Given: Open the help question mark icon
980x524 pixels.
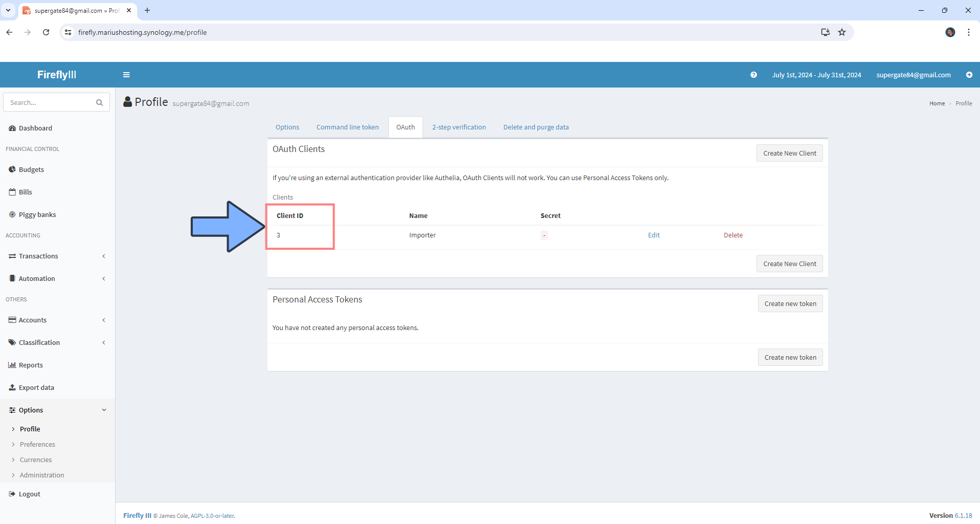Looking at the screenshot, I should [753, 75].
